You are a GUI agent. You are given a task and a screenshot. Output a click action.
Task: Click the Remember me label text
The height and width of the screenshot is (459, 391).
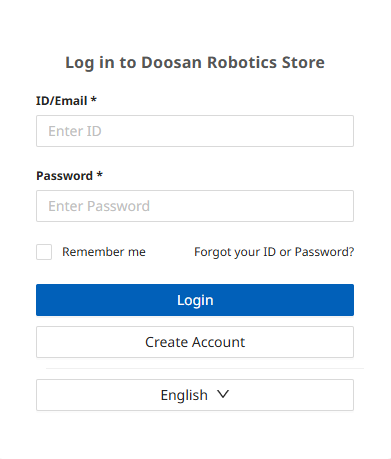104,252
